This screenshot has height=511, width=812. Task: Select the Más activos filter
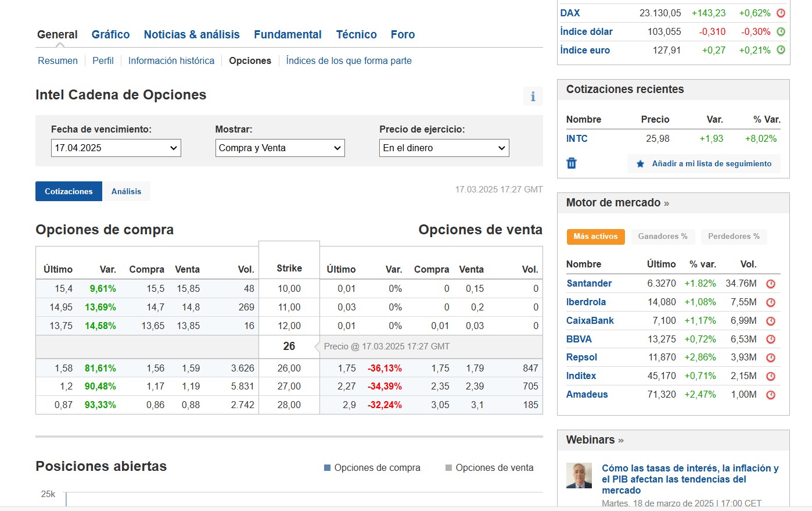(595, 237)
